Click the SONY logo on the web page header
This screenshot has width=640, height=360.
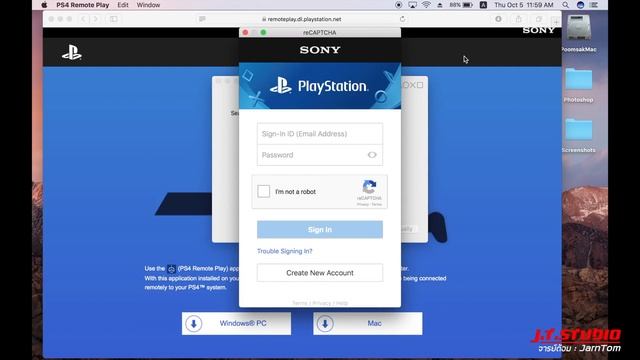(538, 31)
